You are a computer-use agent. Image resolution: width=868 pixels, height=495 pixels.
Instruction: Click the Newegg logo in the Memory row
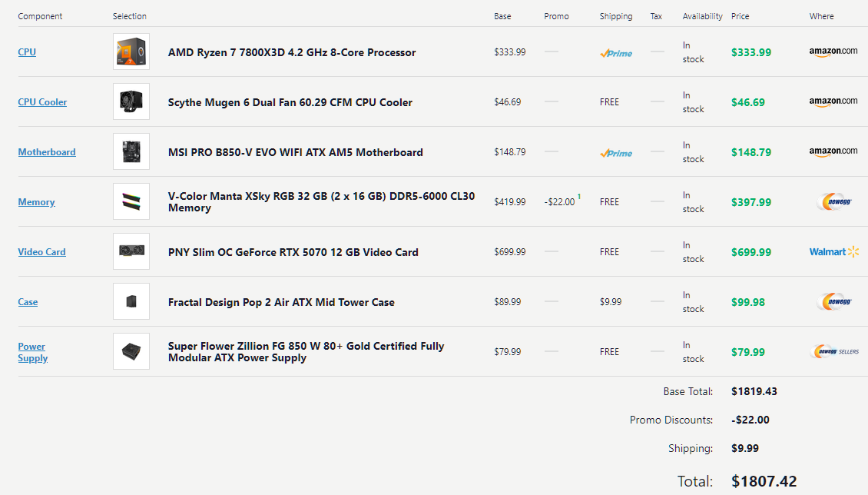point(834,202)
